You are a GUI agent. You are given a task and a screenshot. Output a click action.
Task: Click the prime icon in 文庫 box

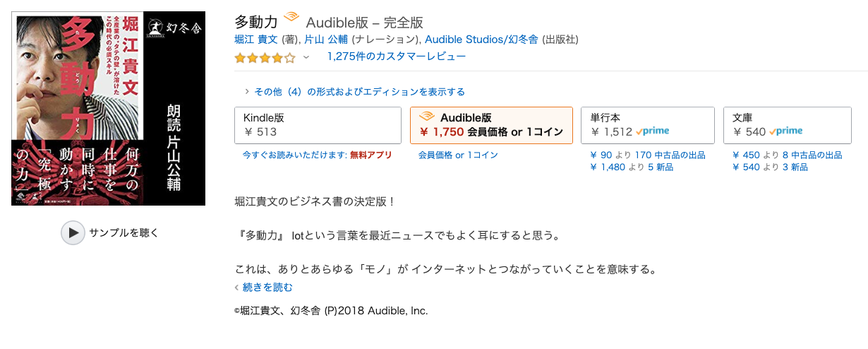click(785, 131)
